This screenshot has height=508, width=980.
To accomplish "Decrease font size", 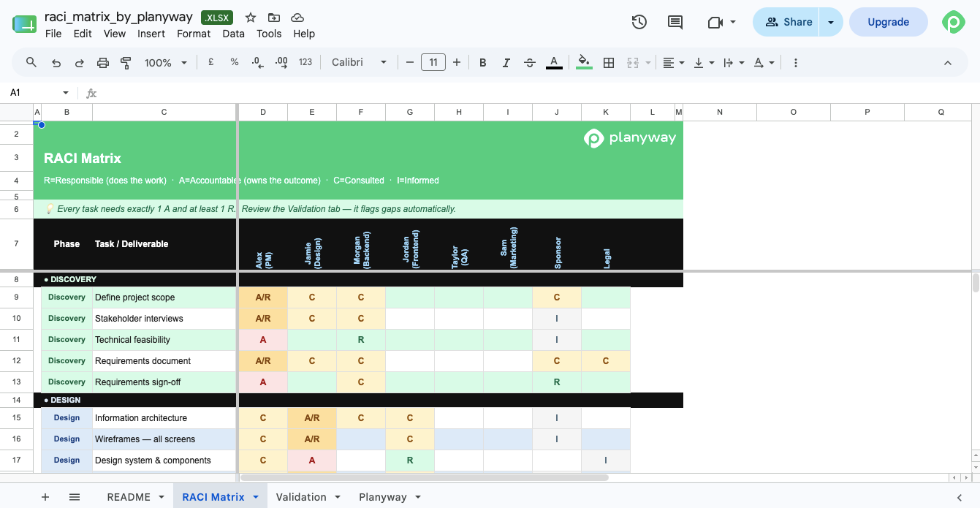I will (x=410, y=63).
